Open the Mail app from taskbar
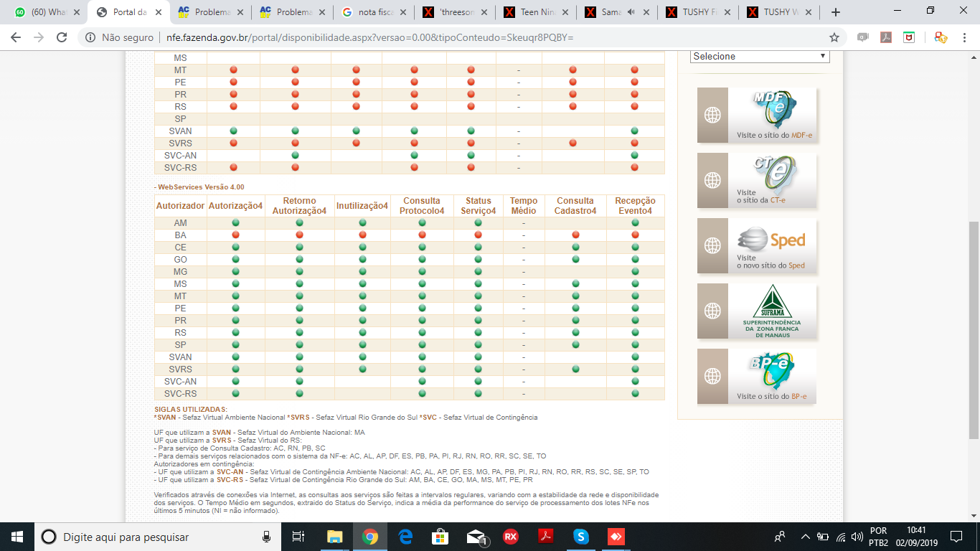This screenshot has height=551, width=980. pos(476,537)
